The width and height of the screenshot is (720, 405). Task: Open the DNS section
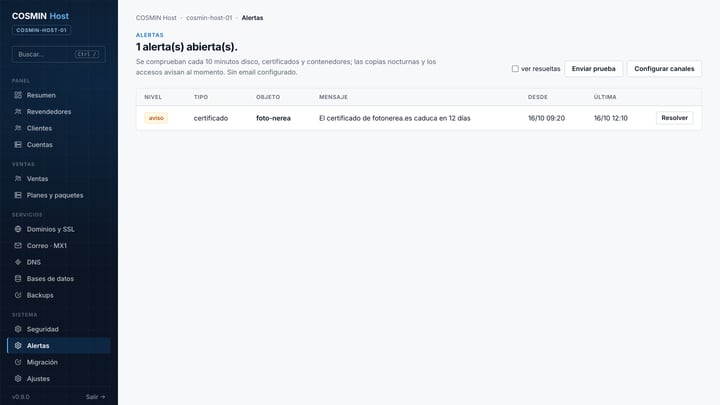(x=59, y=262)
